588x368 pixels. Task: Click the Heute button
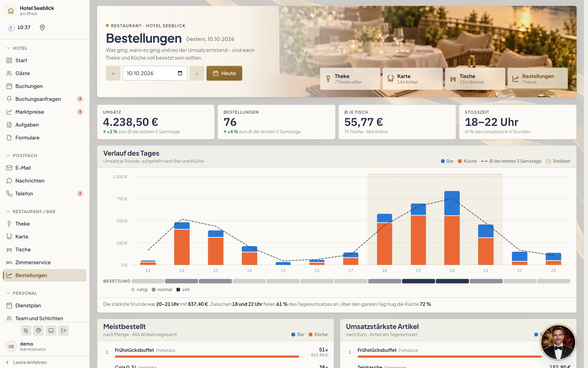click(x=224, y=73)
